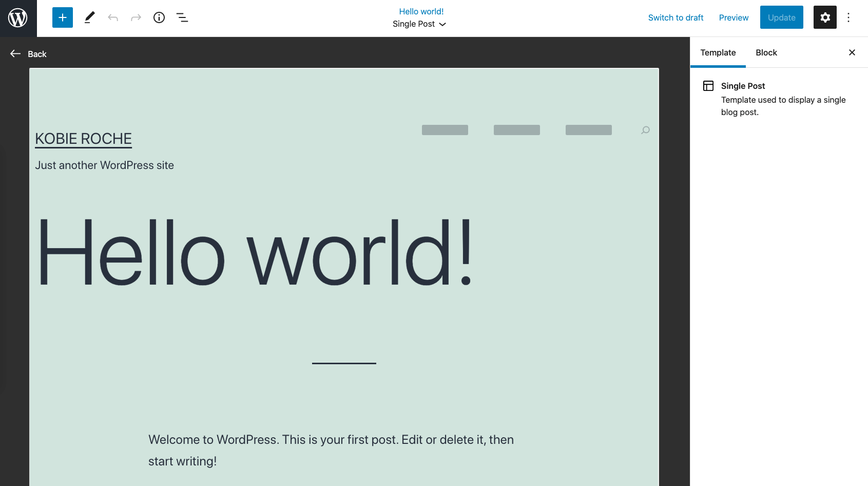
Task: Close the settings sidebar
Action: coord(852,52)
